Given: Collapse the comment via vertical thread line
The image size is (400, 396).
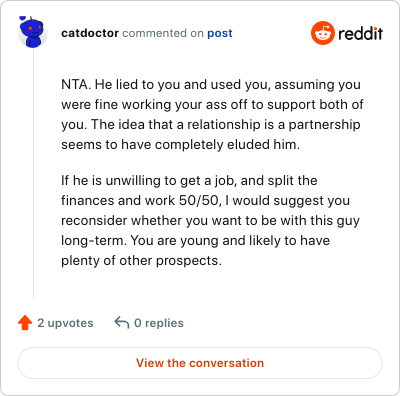Looking at the screenshot, I should pos(34,174).
